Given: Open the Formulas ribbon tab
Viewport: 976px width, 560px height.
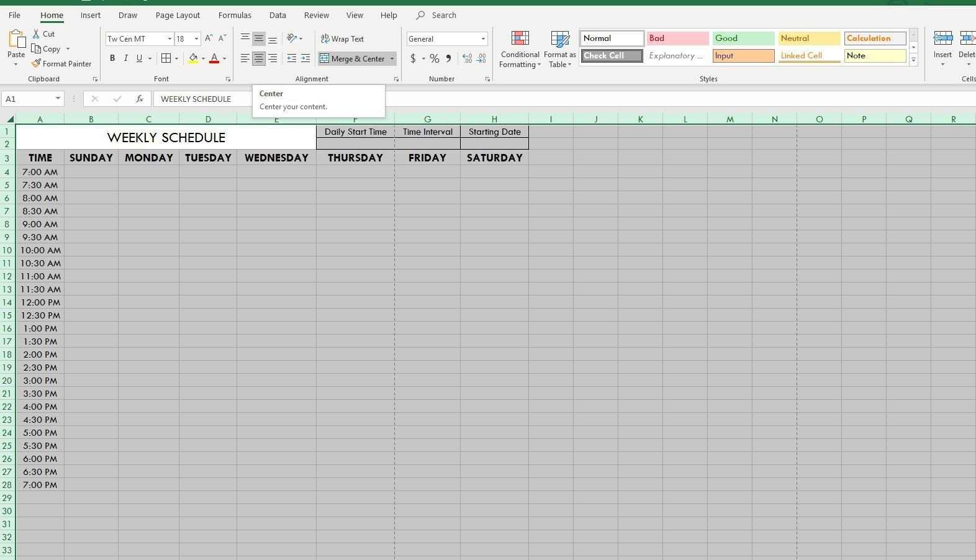Looking at the screenshot, I should [235, 15].
